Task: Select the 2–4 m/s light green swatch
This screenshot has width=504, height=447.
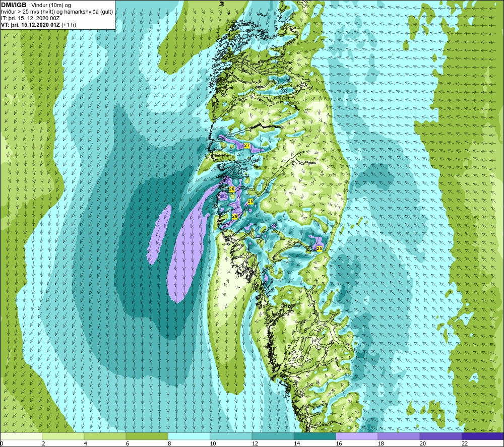Action: click(63, 436)
